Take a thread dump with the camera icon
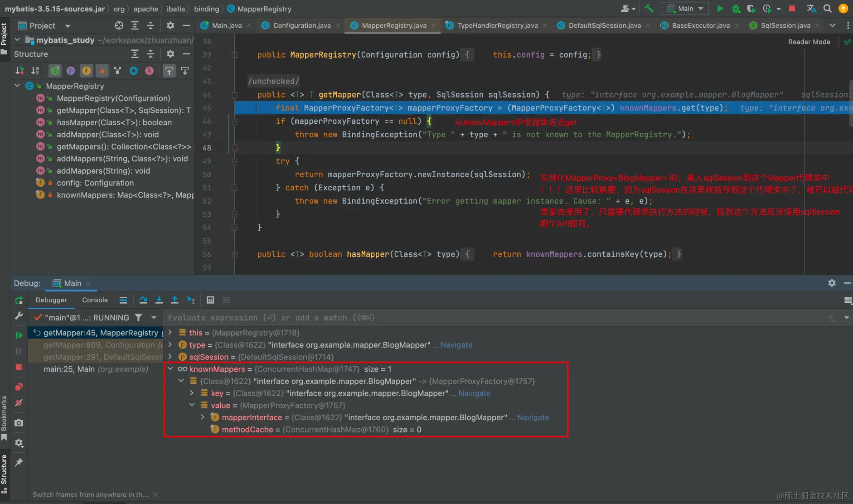This screenshot has height=504, width=853. coord(19,422)
